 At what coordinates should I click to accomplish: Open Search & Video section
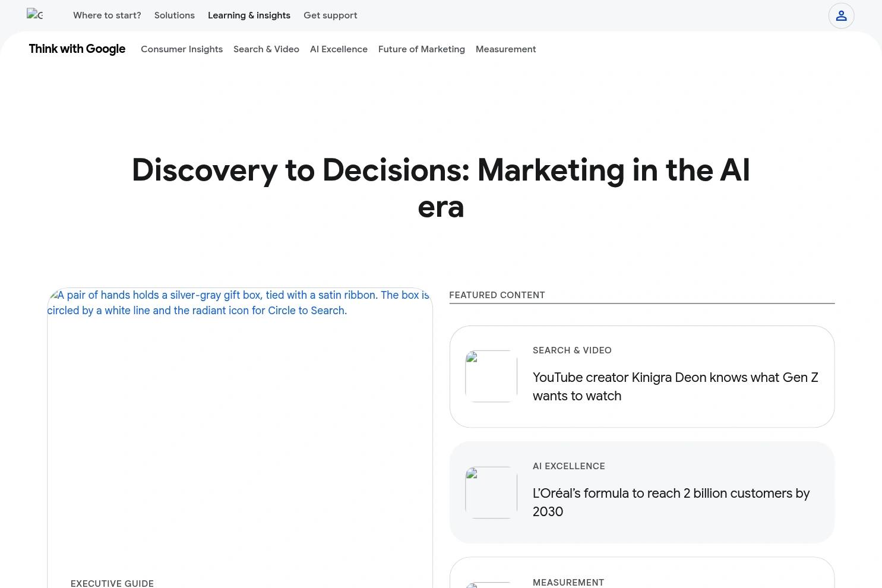(266, 49)
